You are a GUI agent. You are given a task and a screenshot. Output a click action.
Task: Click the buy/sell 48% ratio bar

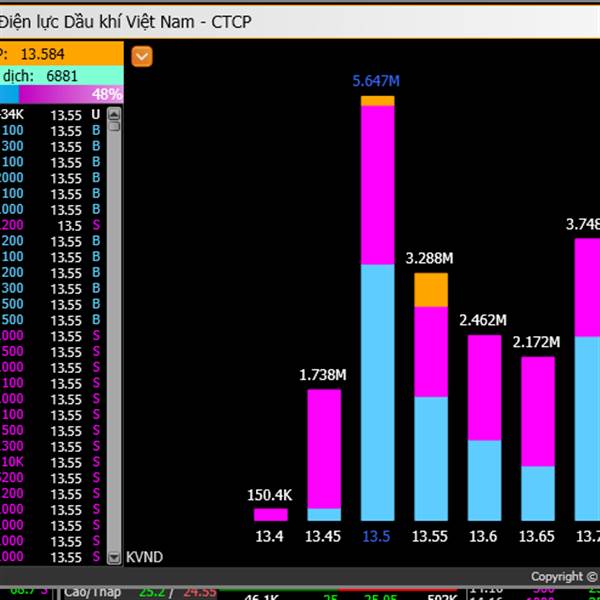(x=62, y=94)
